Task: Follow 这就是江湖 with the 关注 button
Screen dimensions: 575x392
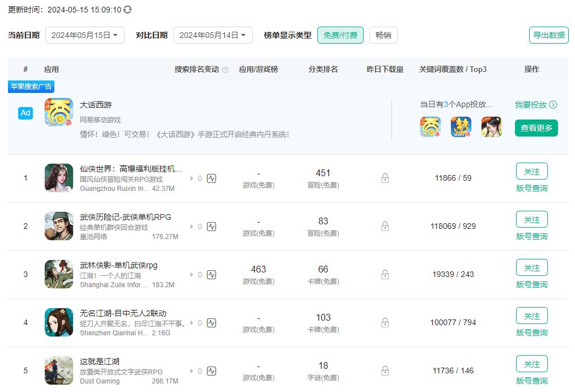Action: coord(532,364)
